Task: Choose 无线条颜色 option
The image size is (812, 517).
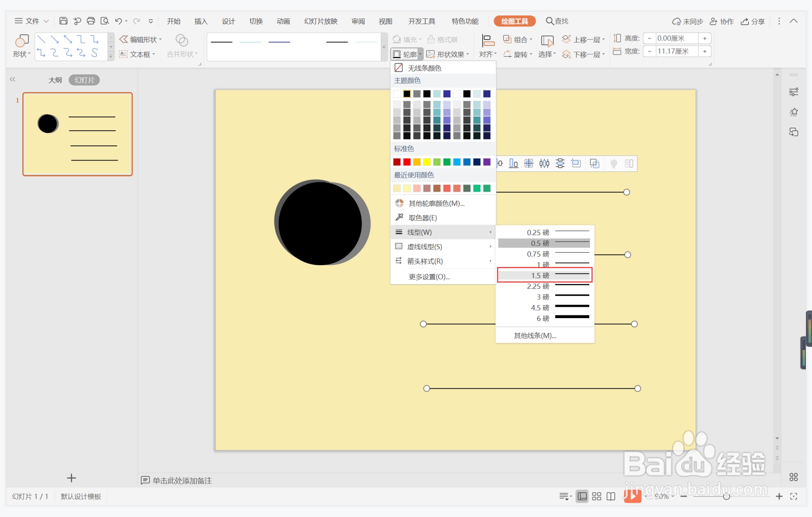Action: pyautogui.click(x=443, y=68)
